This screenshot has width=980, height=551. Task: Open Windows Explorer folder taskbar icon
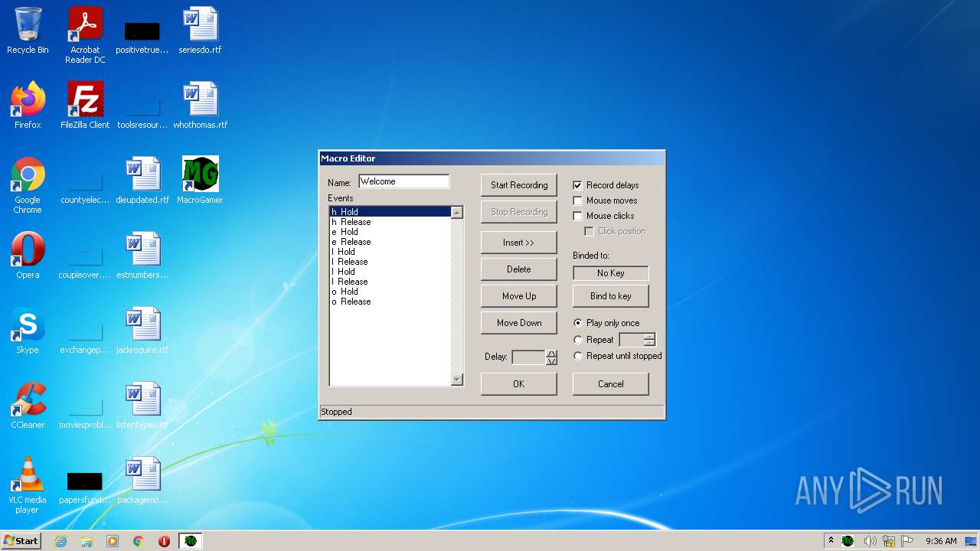[87, 541]
